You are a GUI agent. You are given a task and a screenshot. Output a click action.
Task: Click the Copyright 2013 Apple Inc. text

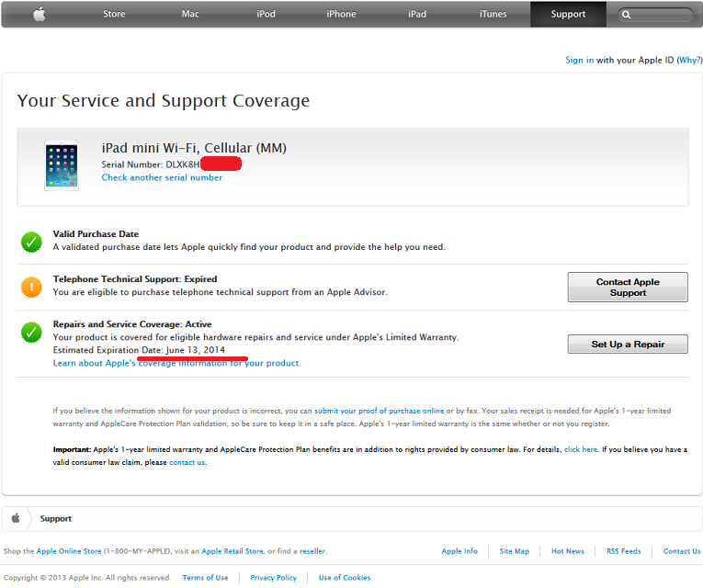[87, 577]
